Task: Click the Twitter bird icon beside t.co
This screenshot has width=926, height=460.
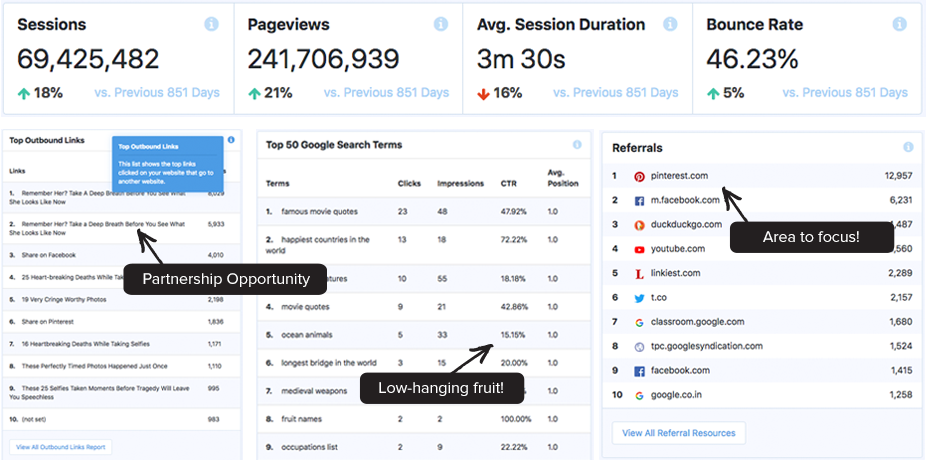Action: tap(639, 298)
